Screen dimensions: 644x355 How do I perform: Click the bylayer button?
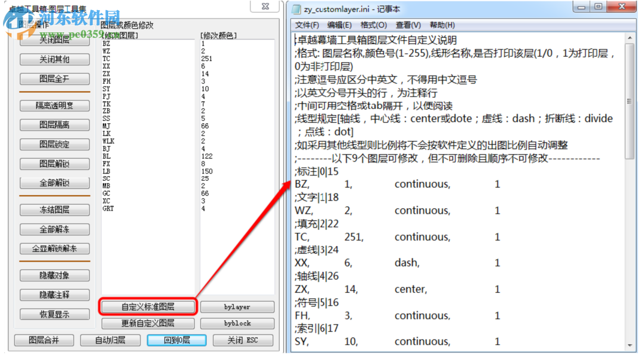(237, 307)
